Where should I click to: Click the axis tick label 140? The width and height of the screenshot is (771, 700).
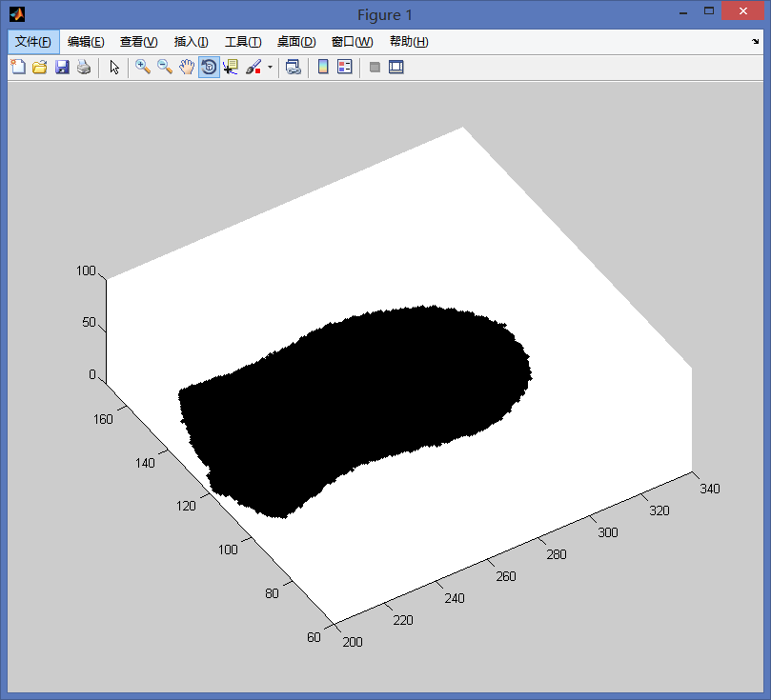[145, 463]
